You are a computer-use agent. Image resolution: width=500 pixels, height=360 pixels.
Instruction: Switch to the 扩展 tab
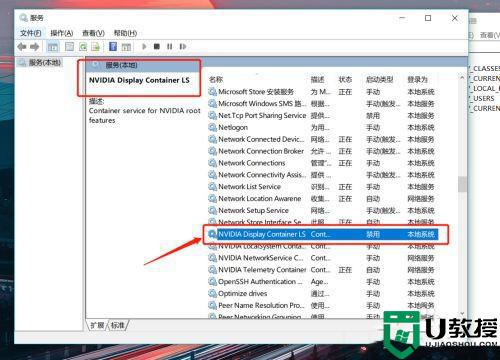pyautogui.click(x=97, y=325)
